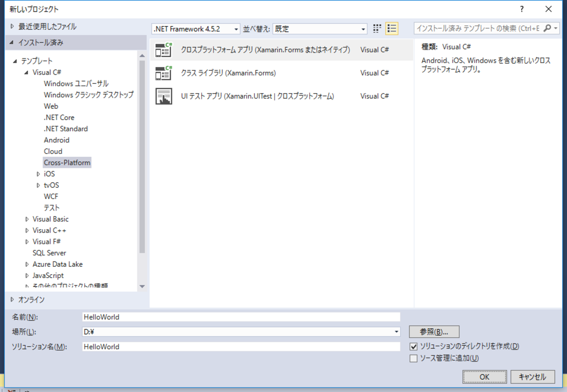This screenshot has height=392, width=567.
Task: Expand the Azure Data Lake node
Action: coord(27,265)
